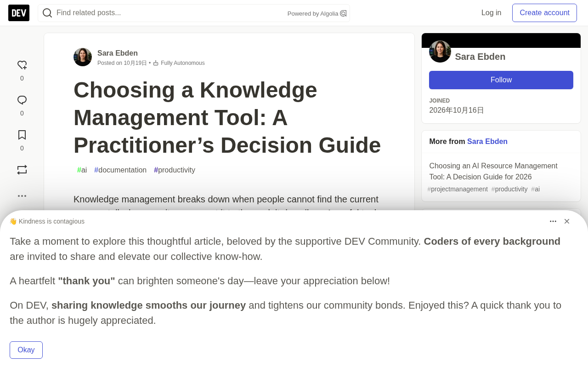
Task: Click the article title heading
Action: pos(227,118)
